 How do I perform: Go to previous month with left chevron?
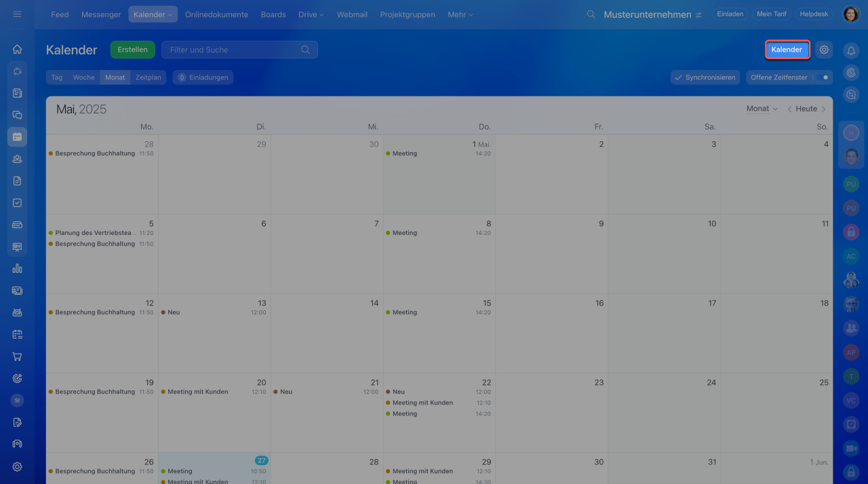click(789, 109)
